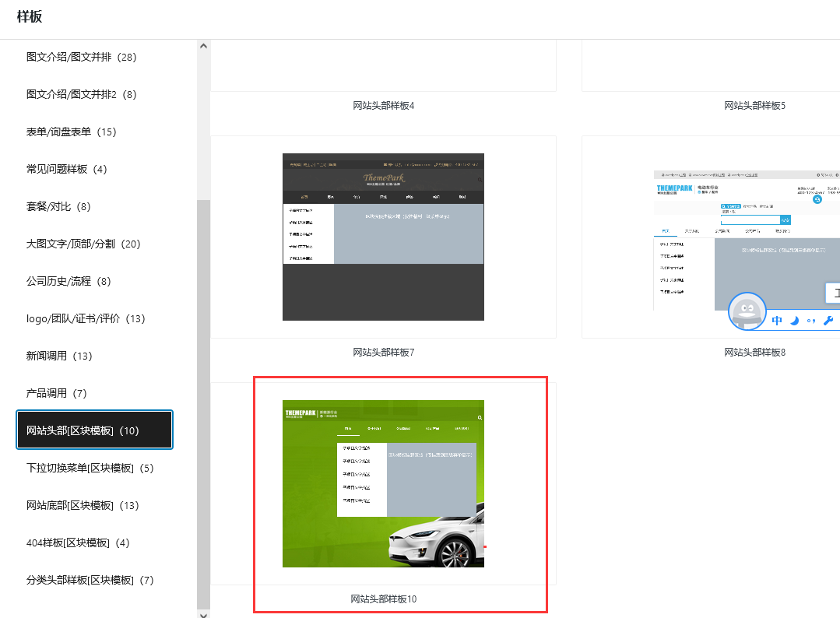
Task: Open the 表单/询盘表单 (15) category
Action: coord(71,132)
